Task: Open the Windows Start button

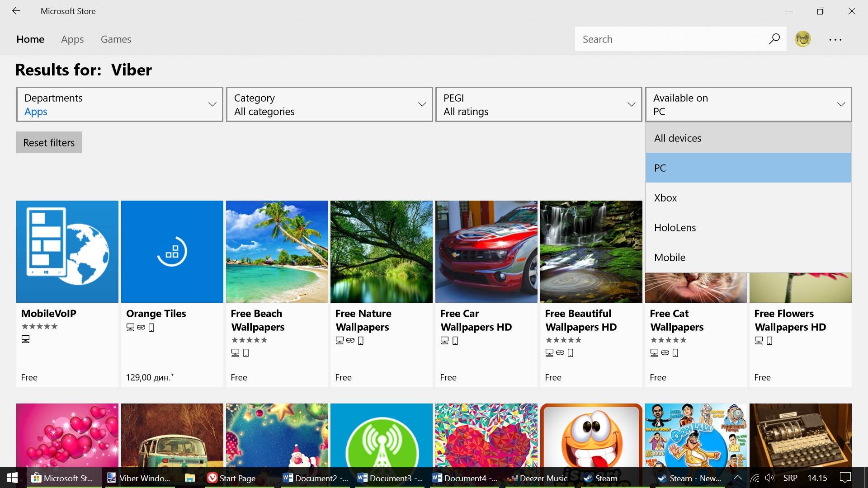Action: click(12, 478)
